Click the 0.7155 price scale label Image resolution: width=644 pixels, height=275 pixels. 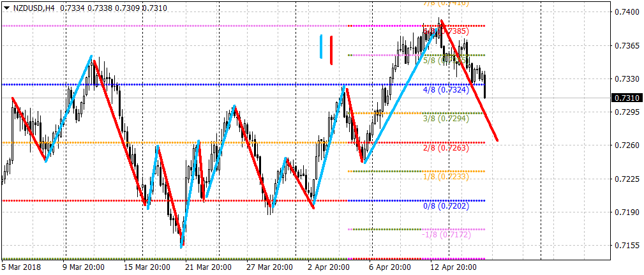(x=627, y=246)
